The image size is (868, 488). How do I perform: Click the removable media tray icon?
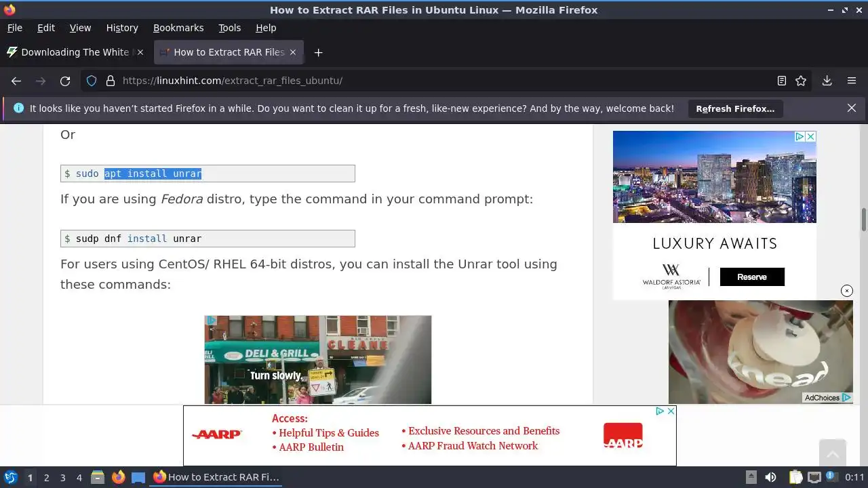coord(751,477)
